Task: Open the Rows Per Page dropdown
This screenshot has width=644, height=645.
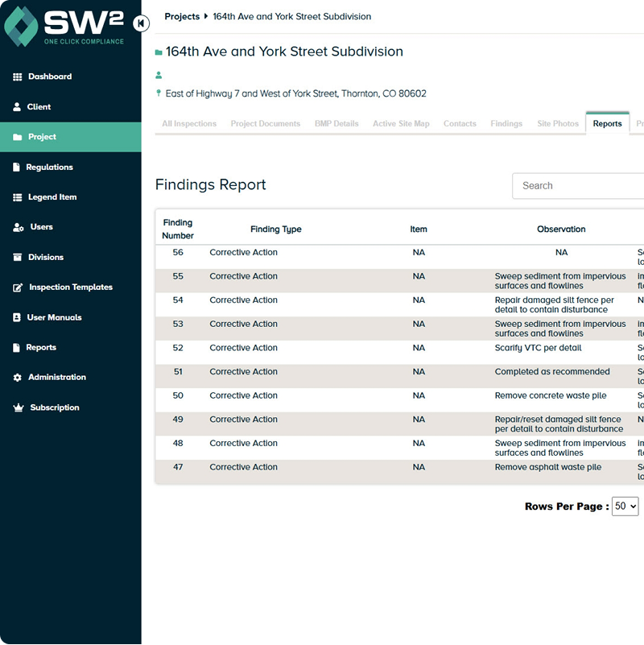Action: pos(625,506)
